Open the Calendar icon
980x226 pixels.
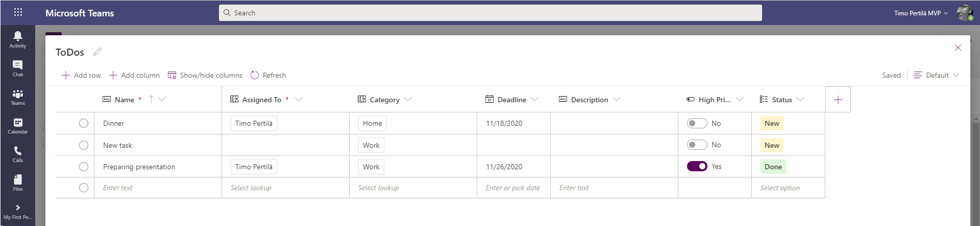pos(17,125)
